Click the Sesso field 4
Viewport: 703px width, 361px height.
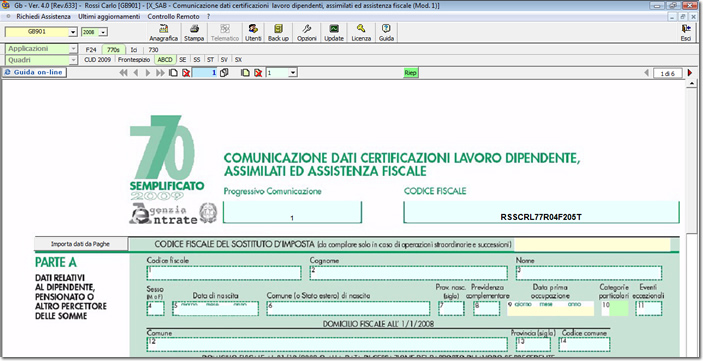pos(155,309)
